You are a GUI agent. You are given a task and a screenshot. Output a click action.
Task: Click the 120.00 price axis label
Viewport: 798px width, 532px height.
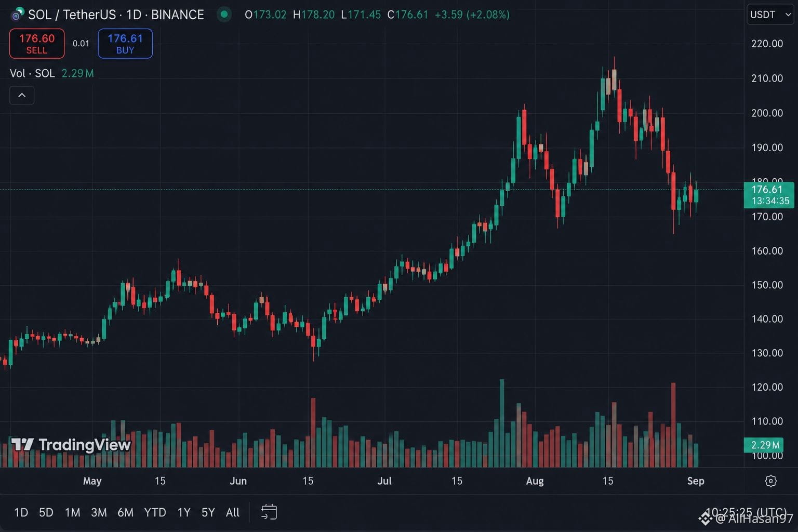[x=767, y=387]
